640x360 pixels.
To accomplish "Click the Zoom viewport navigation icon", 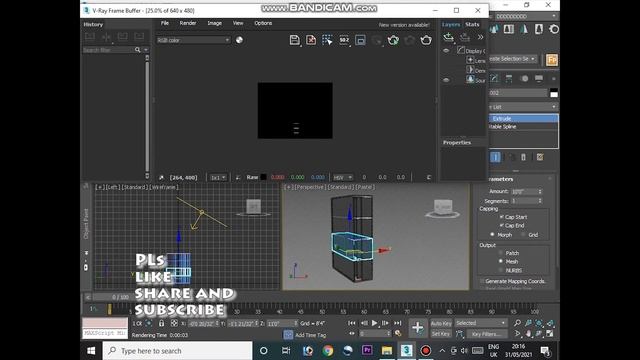I will point(518,323).
